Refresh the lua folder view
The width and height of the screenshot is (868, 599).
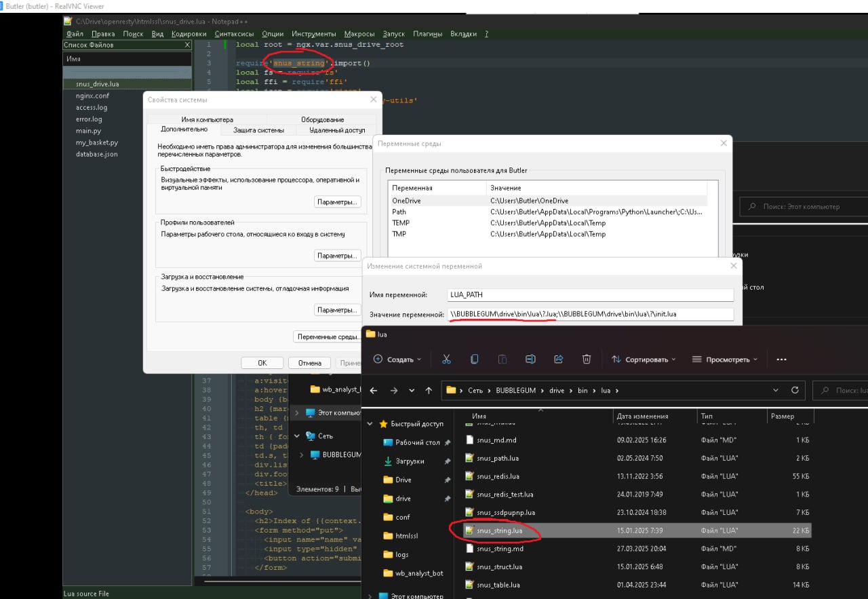pyautogui.click(x=795, y=391)
